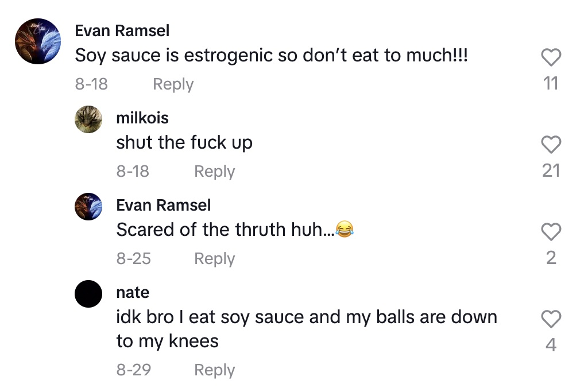Reply to the estrogenic soy sauce comment
The height and width of the screenshot is (388, 588).
[x=173, y=84]
